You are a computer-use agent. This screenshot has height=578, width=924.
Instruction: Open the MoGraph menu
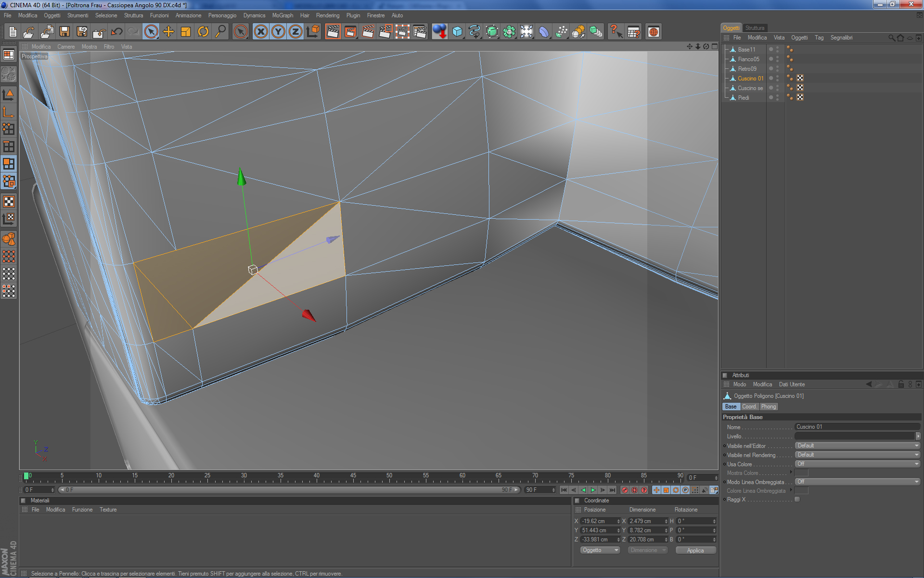click(282, 15)
